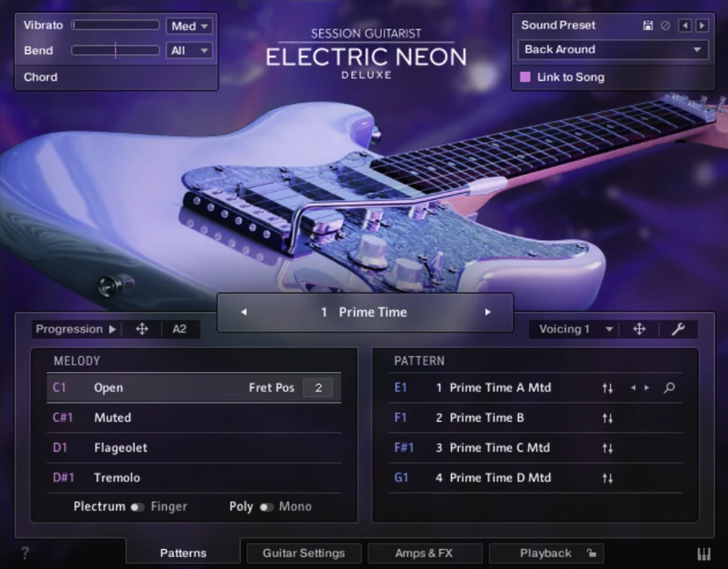Open Vibrato Med dropdown
The height and width of the screenshot is (569, 728).
point(189,26)
